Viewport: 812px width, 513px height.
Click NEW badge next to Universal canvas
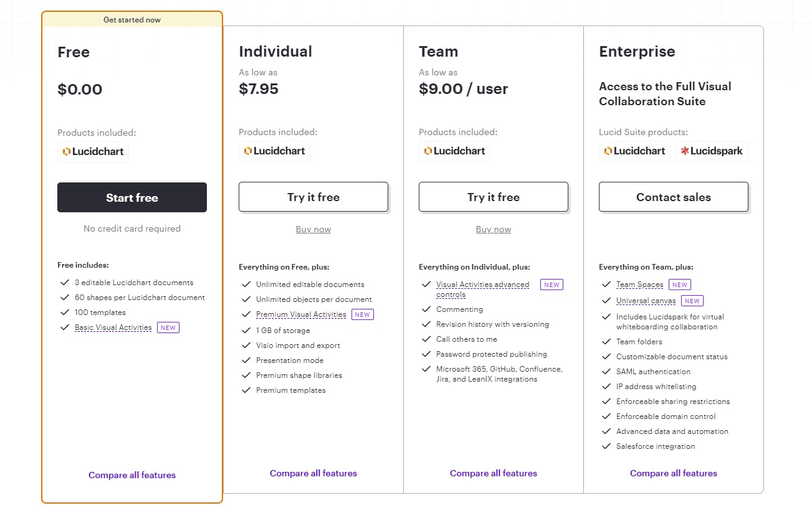692,301
